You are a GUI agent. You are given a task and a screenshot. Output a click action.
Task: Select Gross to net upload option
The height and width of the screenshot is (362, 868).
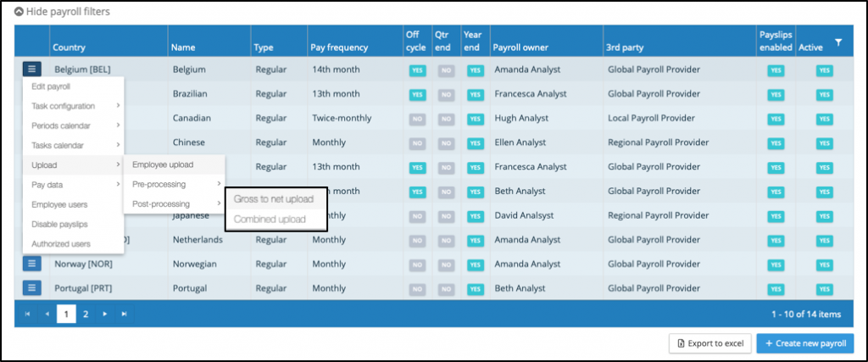click(274, 199)
